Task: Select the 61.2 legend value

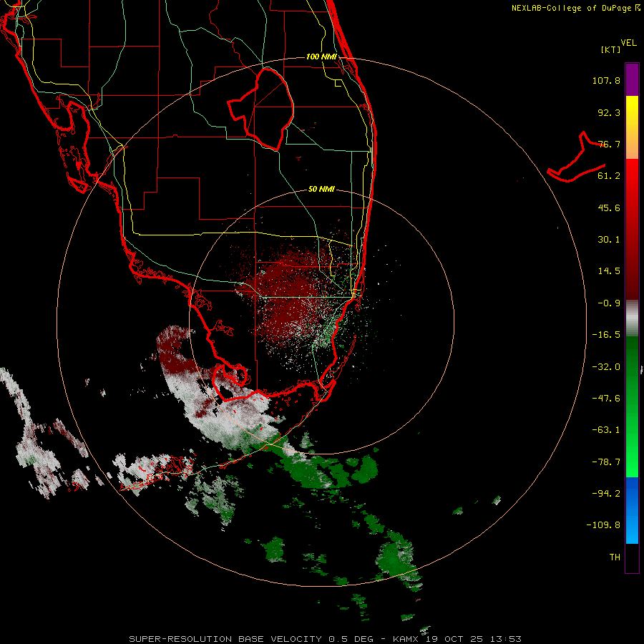Action: point(609,176)
